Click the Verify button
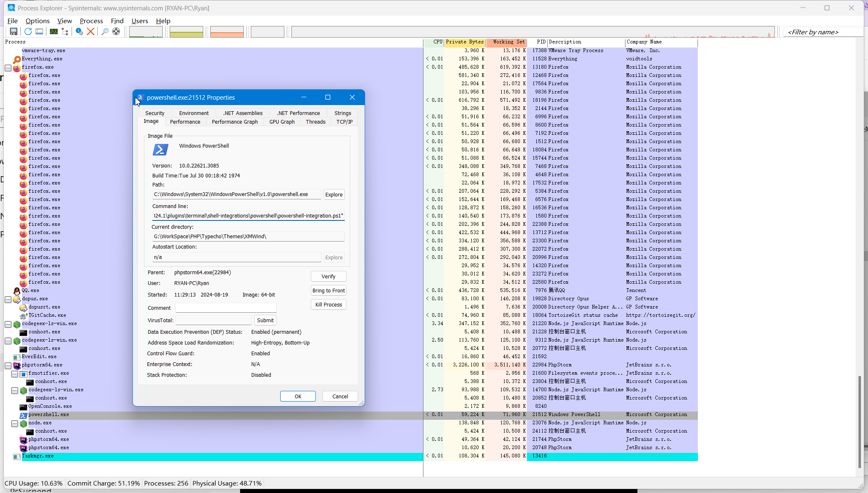The width and height of the screenshot is (868, 493). click(x=328, y=276)
